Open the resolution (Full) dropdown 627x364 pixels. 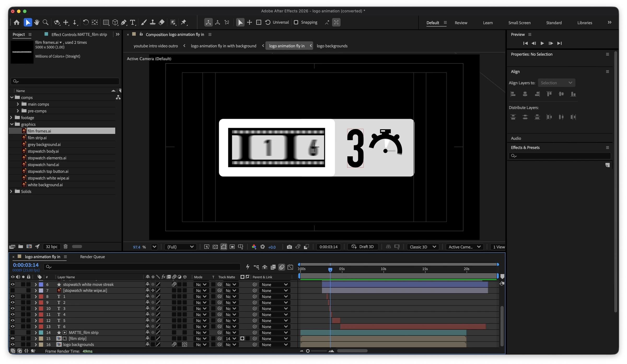[180, 247]
